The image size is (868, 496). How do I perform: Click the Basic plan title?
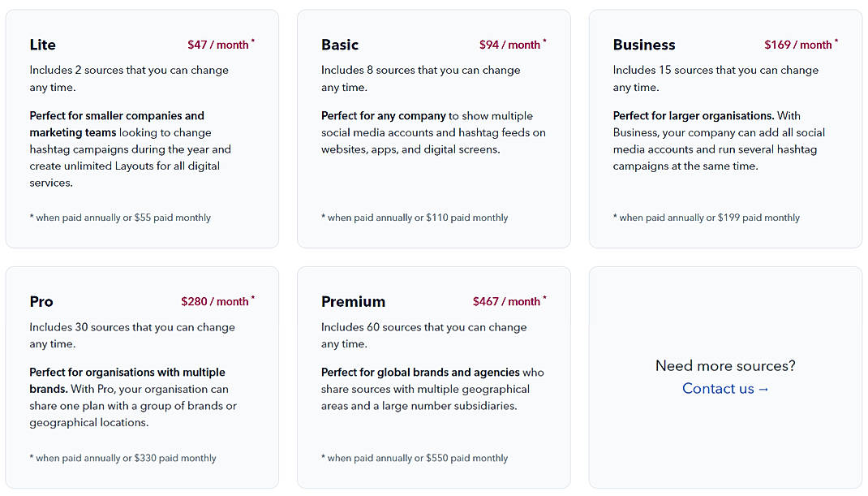[x=339, y=45]
